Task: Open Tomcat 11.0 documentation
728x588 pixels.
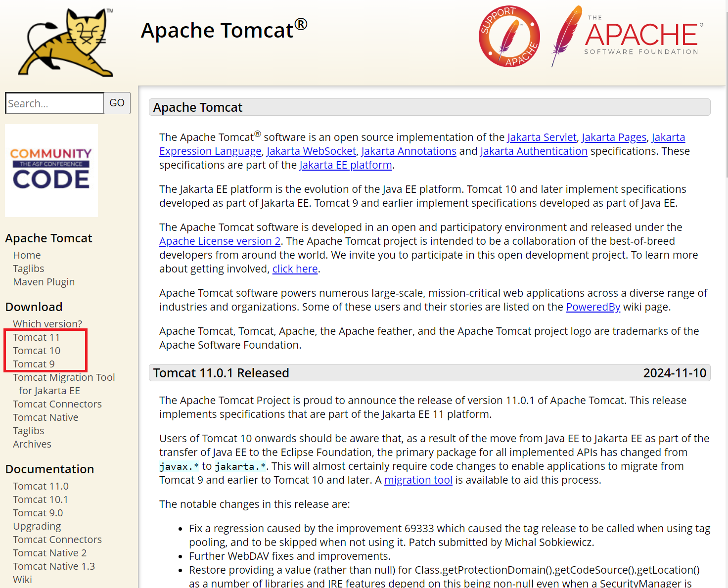Action: pyautogui.click(x=41, y=486)
